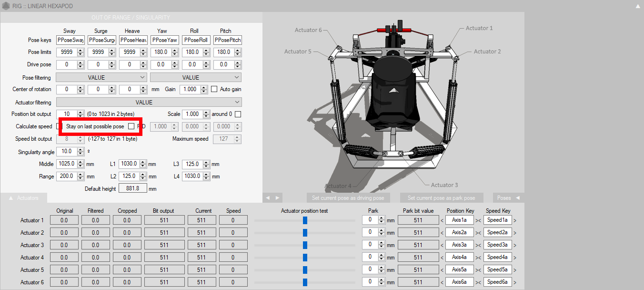Click the left arrow below the 3D view
This screenshot has height=290, width=644.
(x=268, y=197)
